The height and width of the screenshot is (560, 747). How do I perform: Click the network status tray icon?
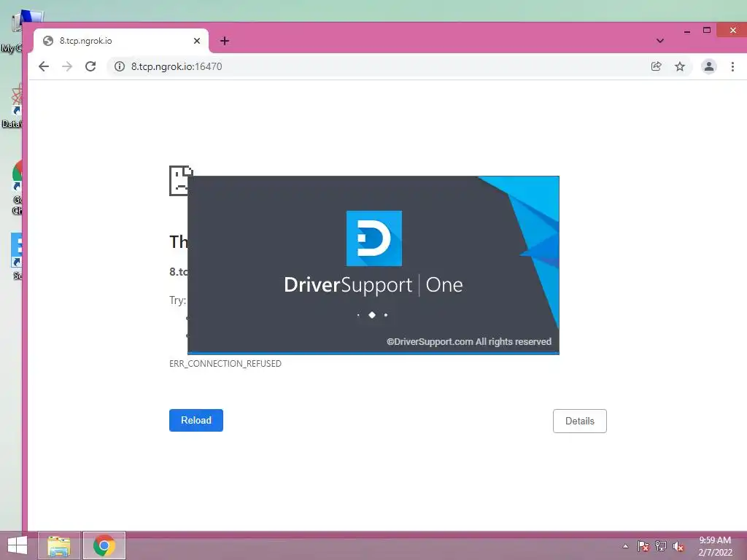(661, 546)
